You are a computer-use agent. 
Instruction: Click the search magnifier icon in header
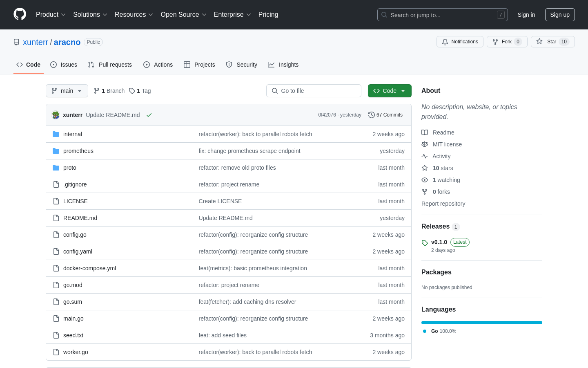point(384,15)
